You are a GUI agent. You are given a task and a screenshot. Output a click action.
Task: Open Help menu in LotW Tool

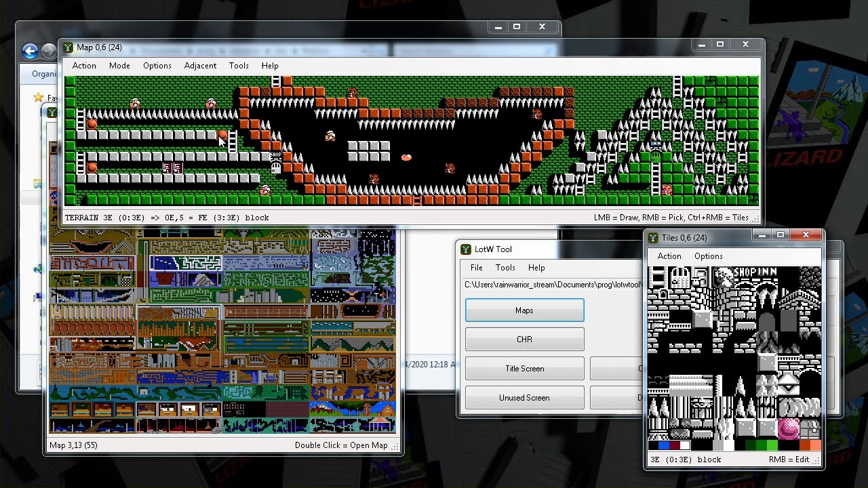click(x=536, y=268)
